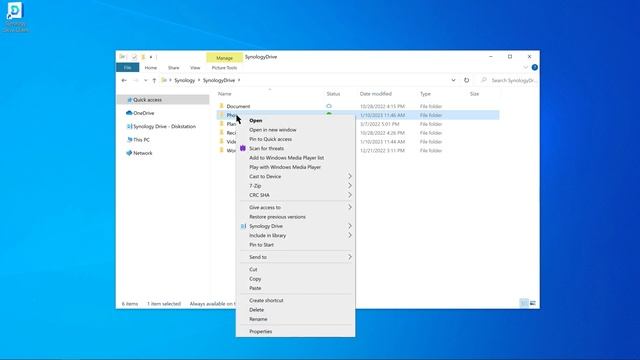Screen dimensions: 640x360
Task: Click the forward navigation arrow
Action: point(136,80)
